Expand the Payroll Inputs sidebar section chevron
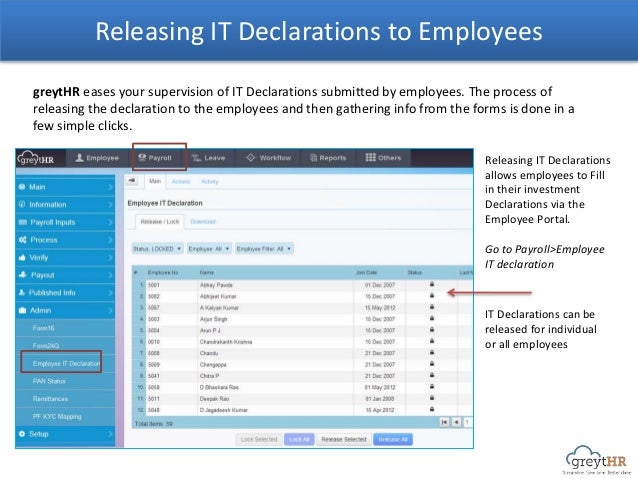Viewport: 638px width, 479px height. pyautogui.click(x=110, y=222)
